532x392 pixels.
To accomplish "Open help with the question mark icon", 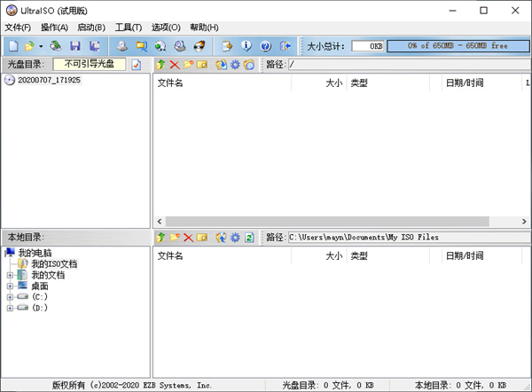I will click(x=266, y=46).
